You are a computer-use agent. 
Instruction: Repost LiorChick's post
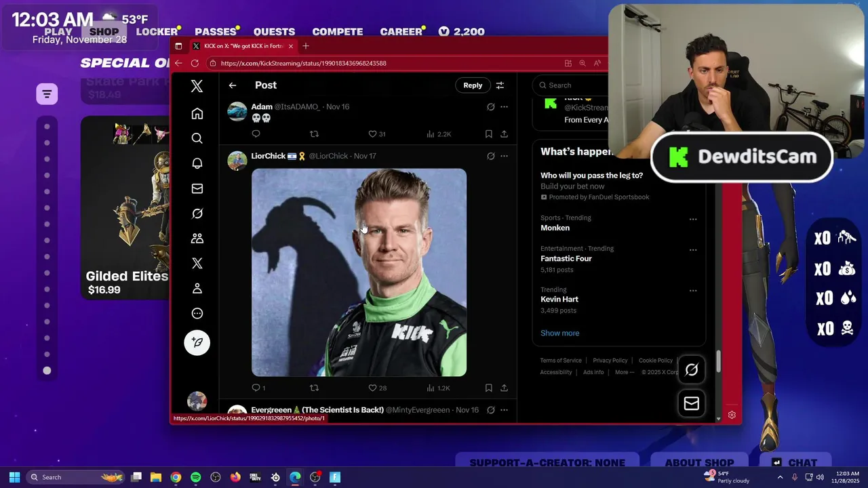pos(314,388)
